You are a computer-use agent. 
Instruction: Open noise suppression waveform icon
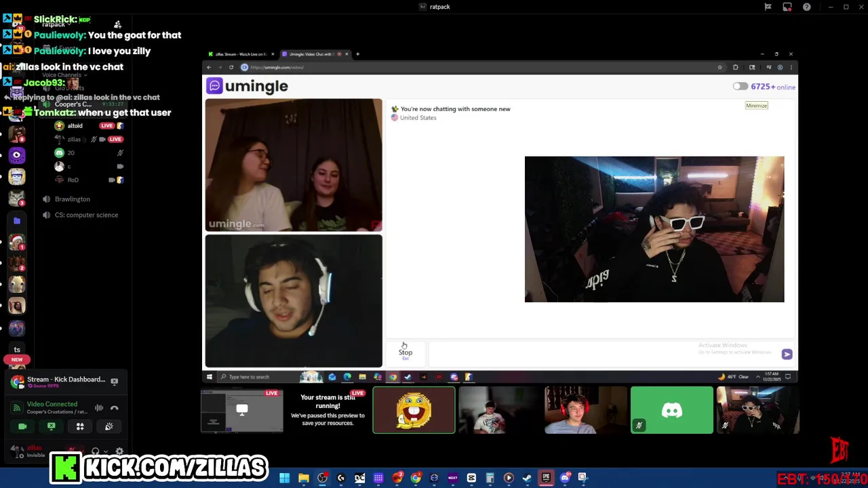pos(99,408)
